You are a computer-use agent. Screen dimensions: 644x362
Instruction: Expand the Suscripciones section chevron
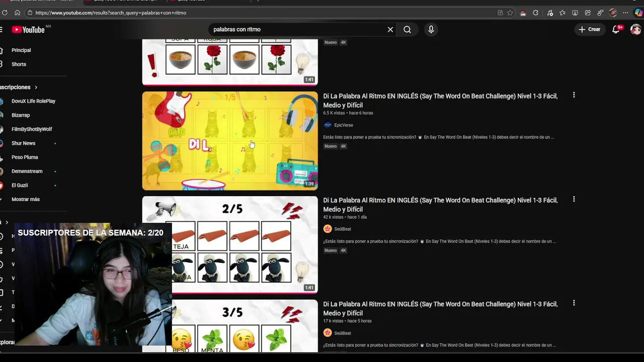tap(36, 87)
